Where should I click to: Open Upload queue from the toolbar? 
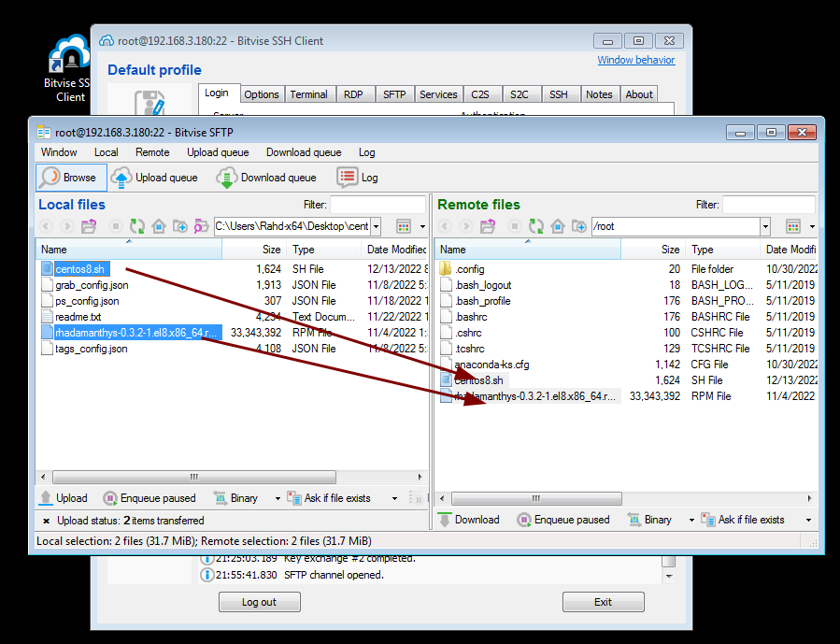tap(154, 178)
